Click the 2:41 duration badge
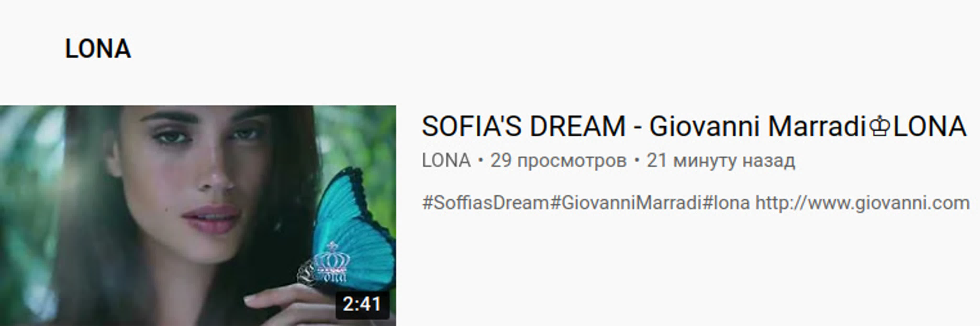The image size is (980, 326). [362, 304]
